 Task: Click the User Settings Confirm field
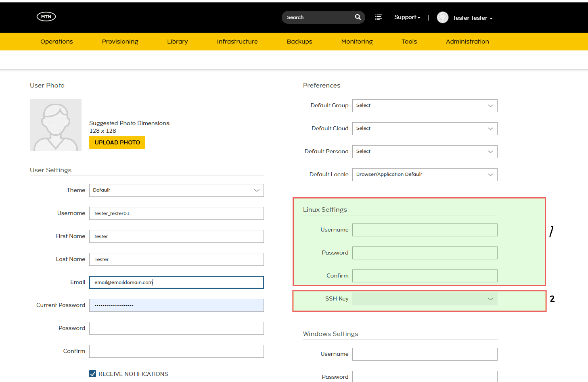point(176,351)
